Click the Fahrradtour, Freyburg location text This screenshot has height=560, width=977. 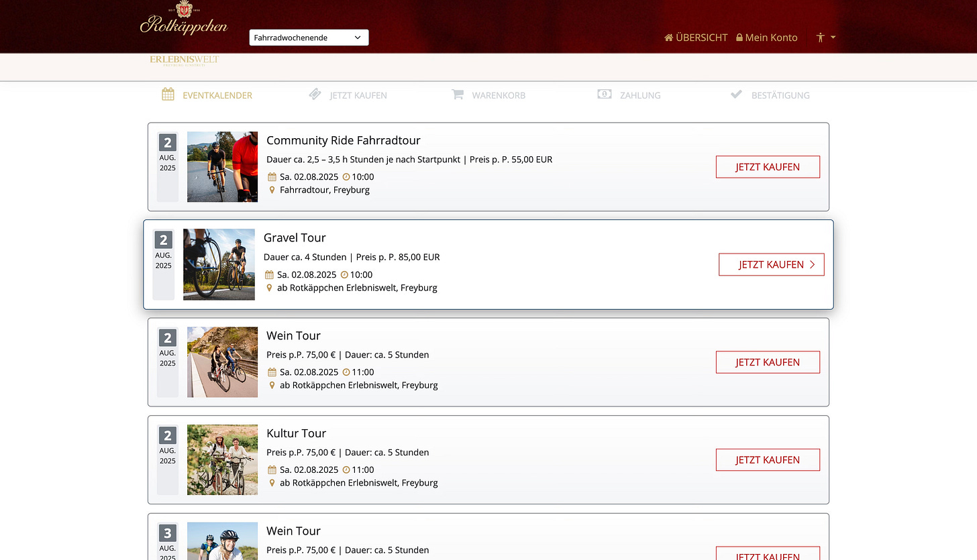[325, 190]
